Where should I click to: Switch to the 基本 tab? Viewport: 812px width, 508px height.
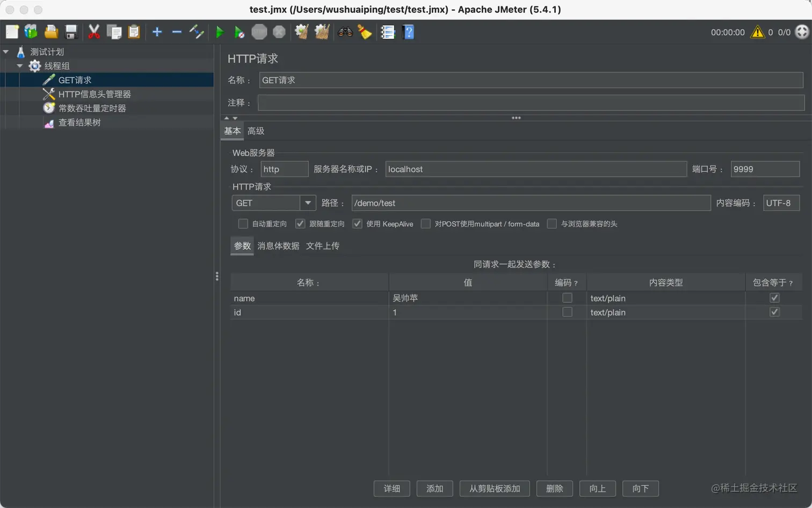(x=233, y=131)
